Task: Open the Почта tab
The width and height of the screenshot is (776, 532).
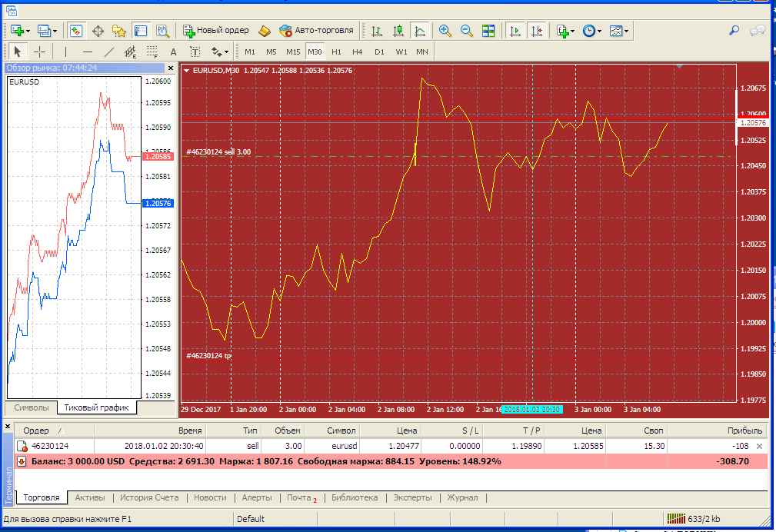Action: pyautogui.click(x=301, y=498)
